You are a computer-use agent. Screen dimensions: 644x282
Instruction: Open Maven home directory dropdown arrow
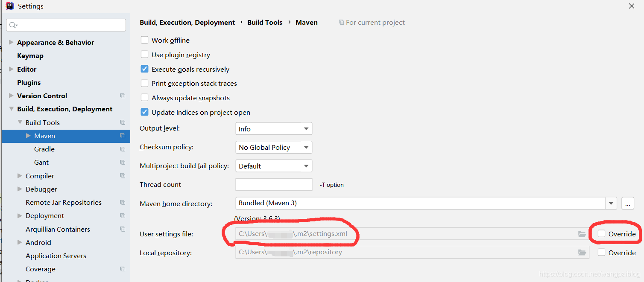(611, 204)
